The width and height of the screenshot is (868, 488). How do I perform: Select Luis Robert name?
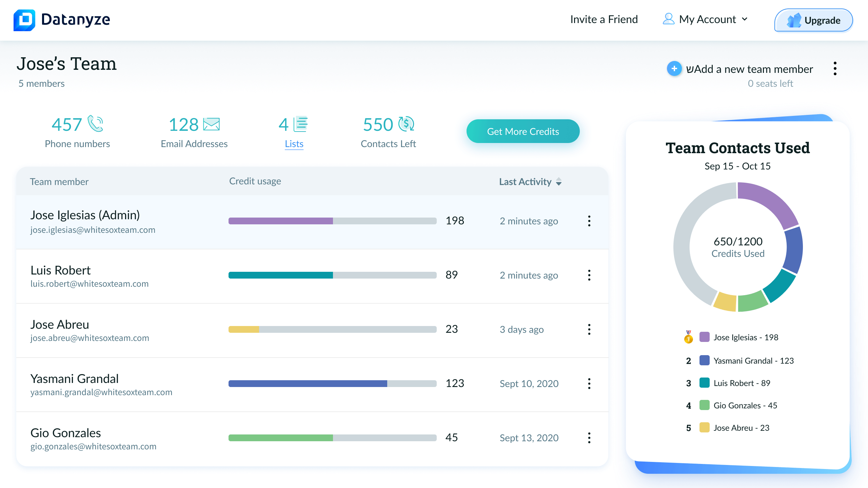pyautogui.click(x=61, y=270)
